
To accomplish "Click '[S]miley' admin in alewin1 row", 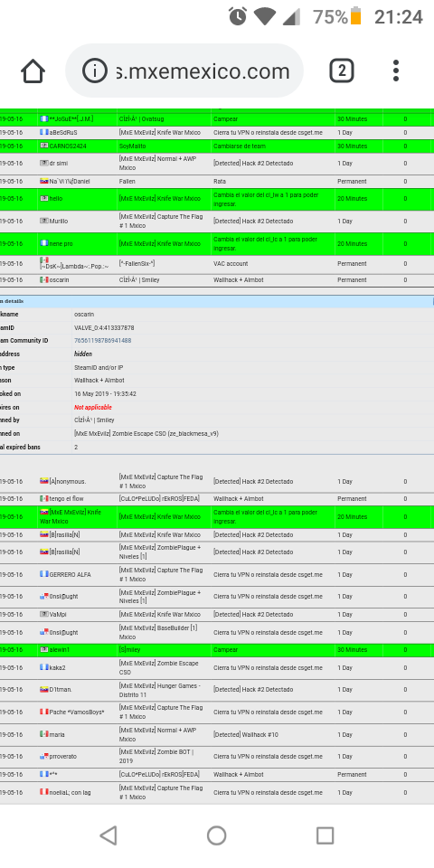I will 129,649.
